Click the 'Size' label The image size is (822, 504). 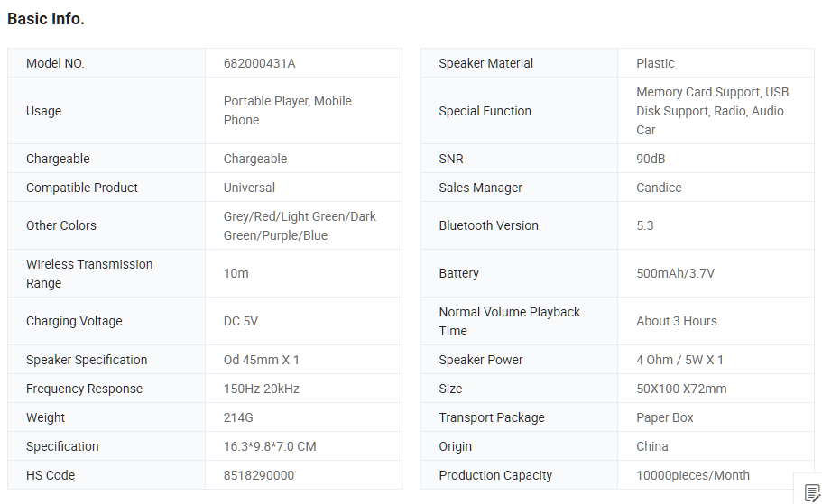451,389
